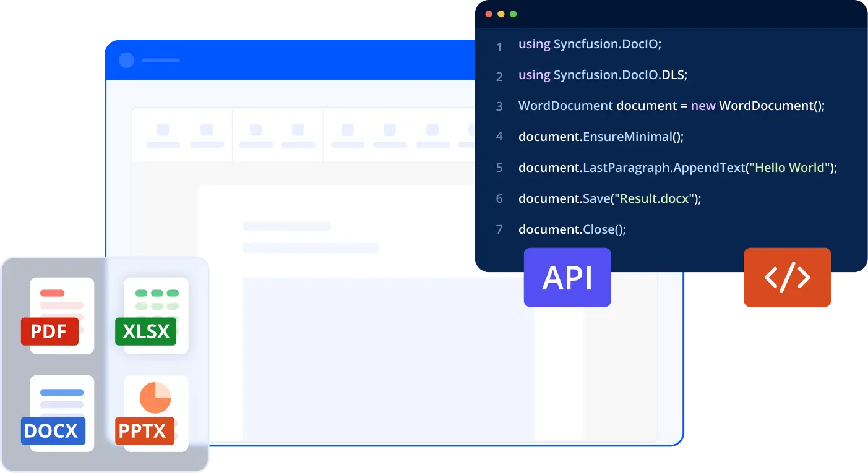This screenshot has height=473, width=868.
Task: Click line number 7 in code editor
Action: click(x=499, y=230)
